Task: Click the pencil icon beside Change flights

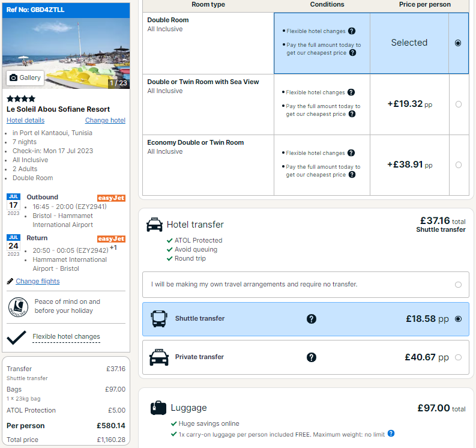Action: (x=10, y=281)
